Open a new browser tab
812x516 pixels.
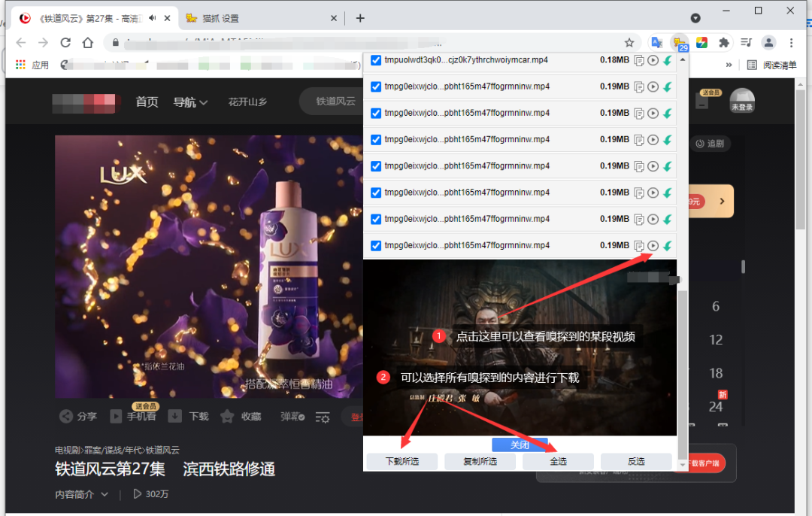click(360, 18)
